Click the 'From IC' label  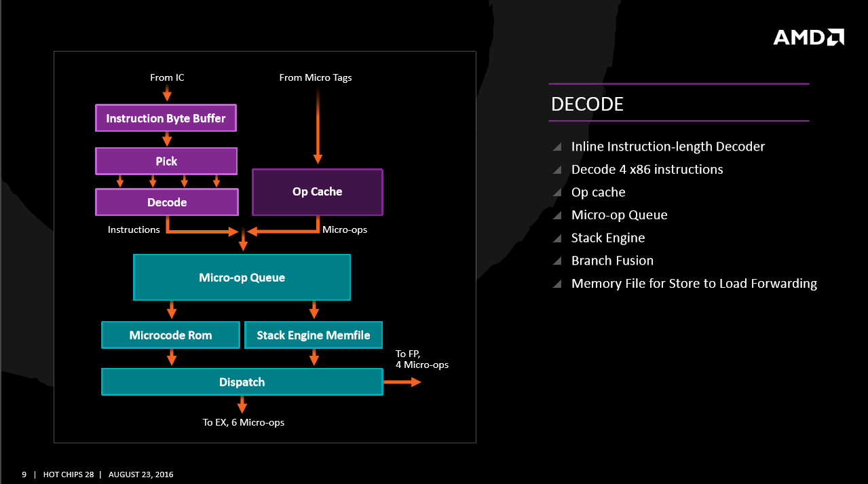tap(167, 77)
